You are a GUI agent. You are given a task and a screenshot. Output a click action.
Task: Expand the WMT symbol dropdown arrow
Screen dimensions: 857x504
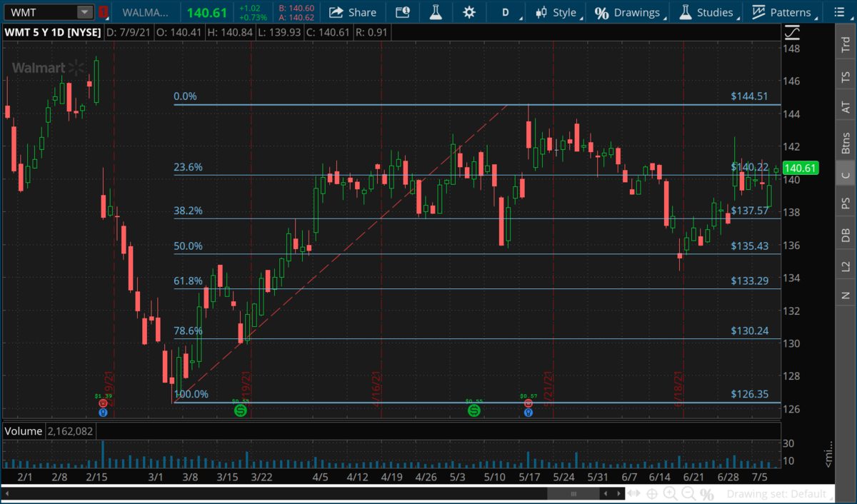click(x=85, y=12)
